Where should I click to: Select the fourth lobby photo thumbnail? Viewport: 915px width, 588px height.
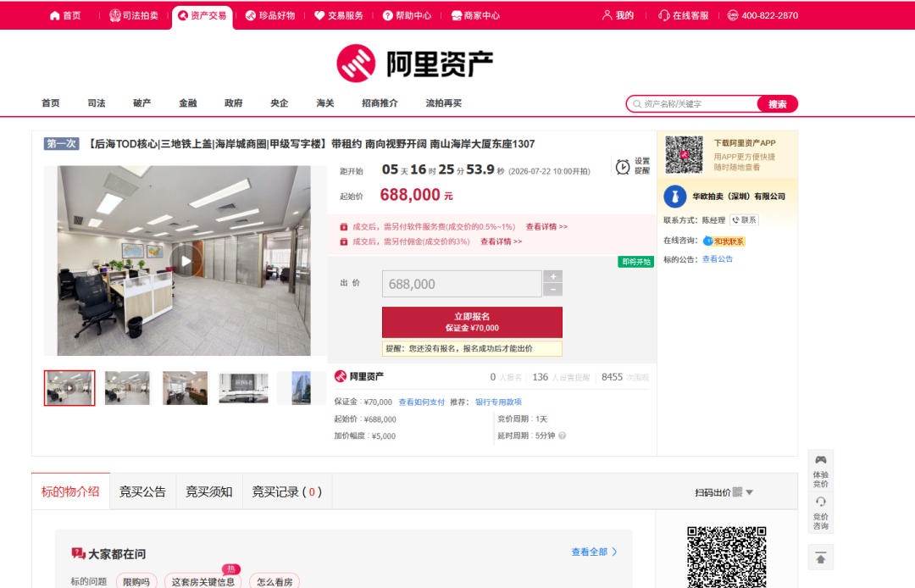(x=243, y=388)
